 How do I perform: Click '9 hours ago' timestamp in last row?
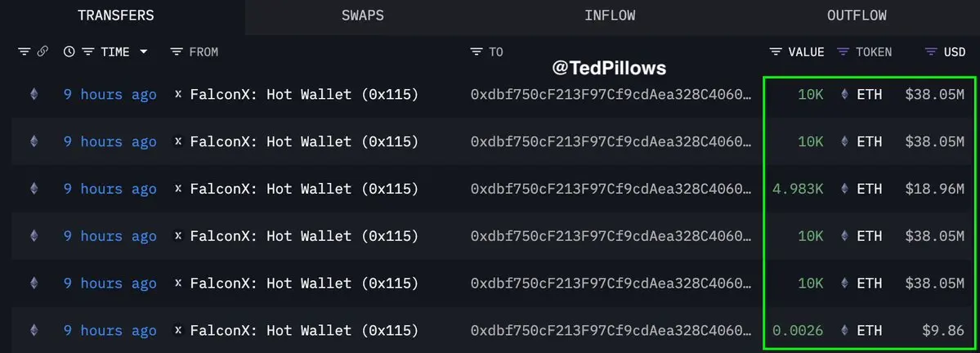[x=110, y=330]
